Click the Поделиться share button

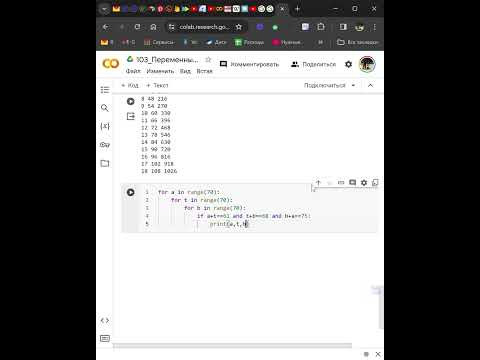point(313,64)
